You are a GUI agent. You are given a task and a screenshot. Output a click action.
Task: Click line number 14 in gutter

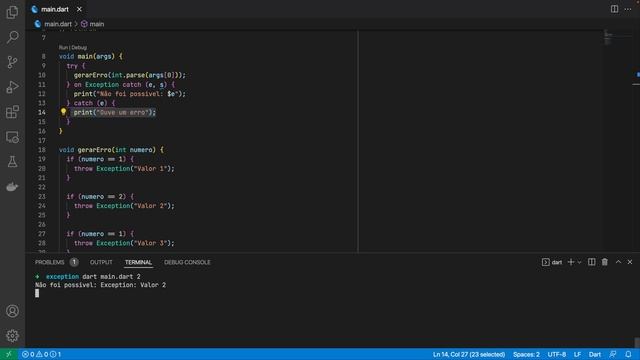[42, 112]
